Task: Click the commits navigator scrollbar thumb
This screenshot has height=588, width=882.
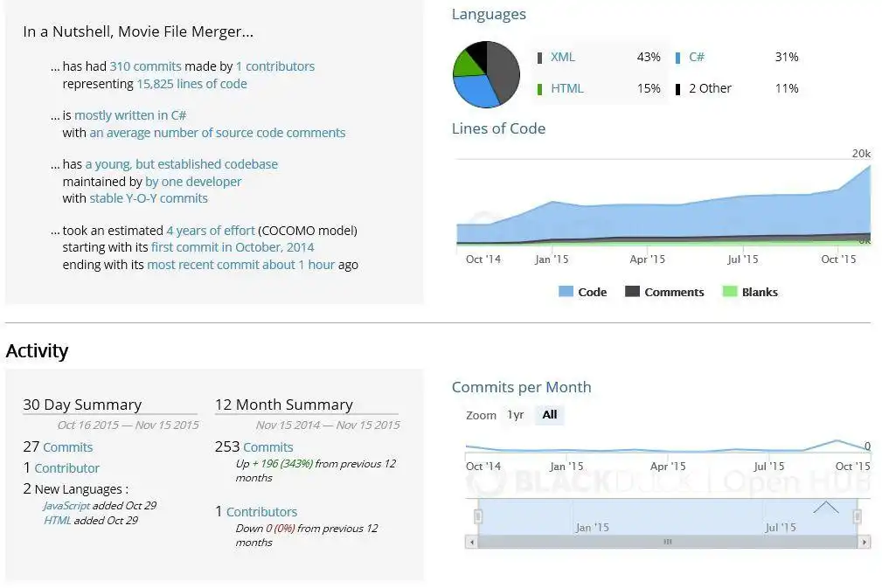Action: pyautogui.click(x=667, y=542)
